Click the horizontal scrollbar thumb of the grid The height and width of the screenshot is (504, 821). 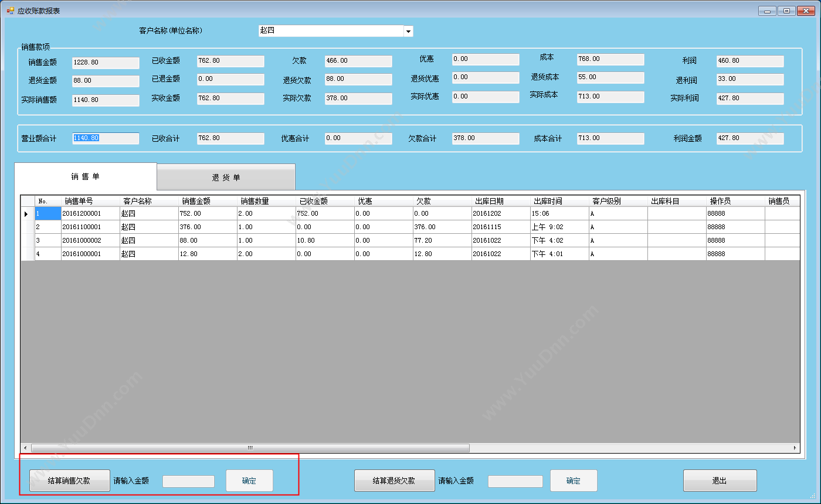pyautogui.click(x=250, y=448)
